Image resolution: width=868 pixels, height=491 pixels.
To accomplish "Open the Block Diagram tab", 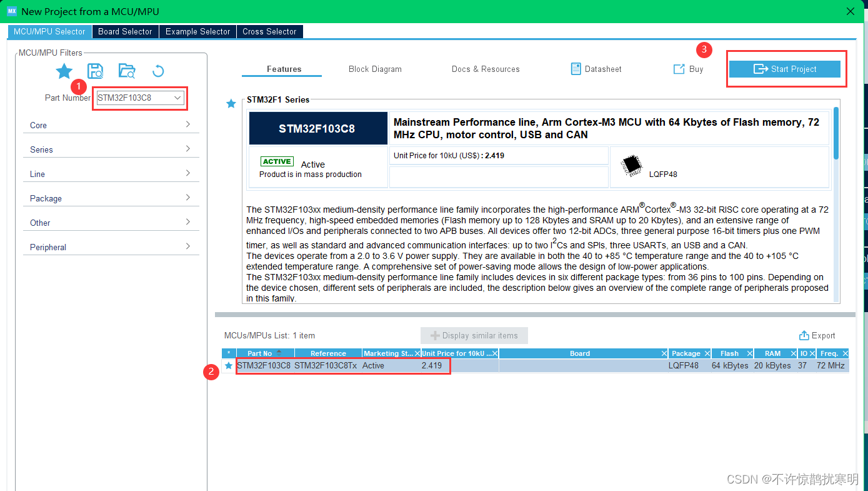I will click(x=375, y=69).
